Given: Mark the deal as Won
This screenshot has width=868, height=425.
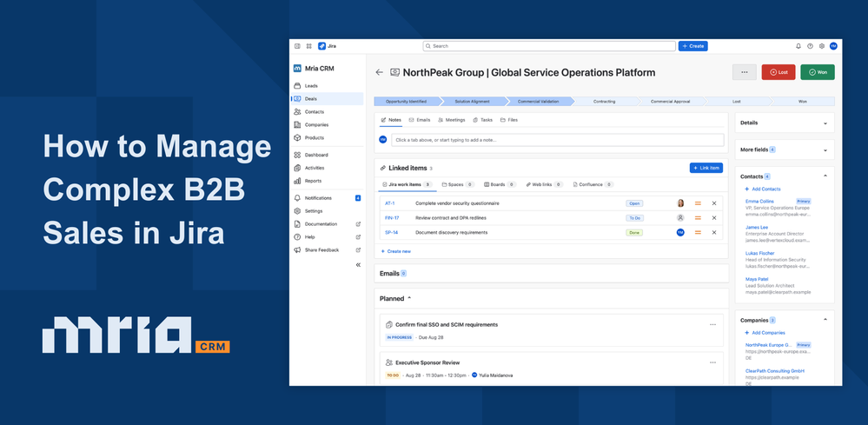Looking at the screenshot, I should [817, 72].
